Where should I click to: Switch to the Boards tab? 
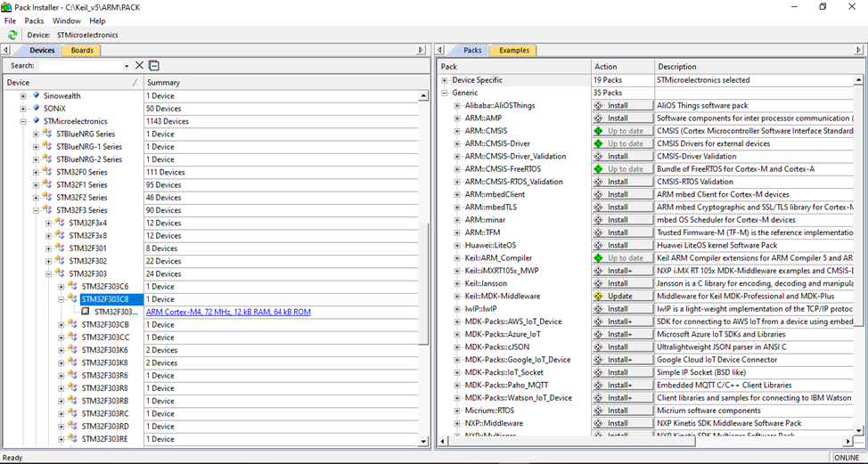click(82, 51)
